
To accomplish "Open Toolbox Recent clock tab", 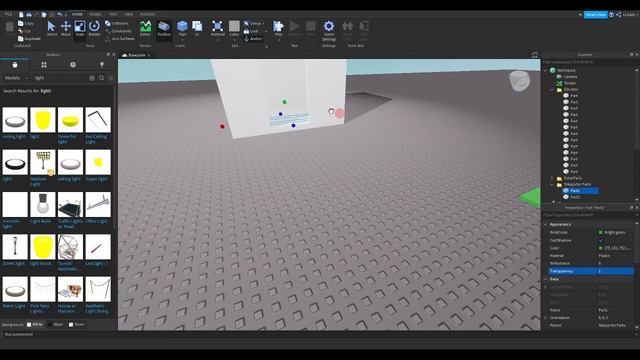I will click(x=73, y=64).
